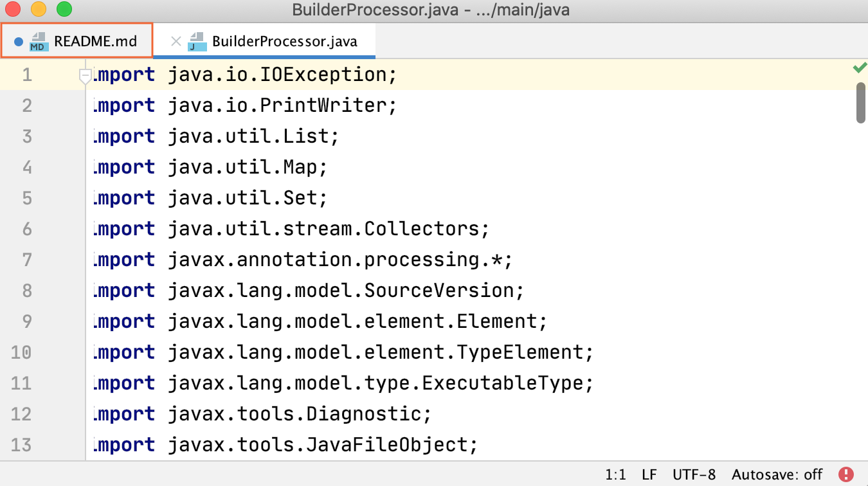
Task: Click the green macOS full-screen button
Action: click(64, 10)
